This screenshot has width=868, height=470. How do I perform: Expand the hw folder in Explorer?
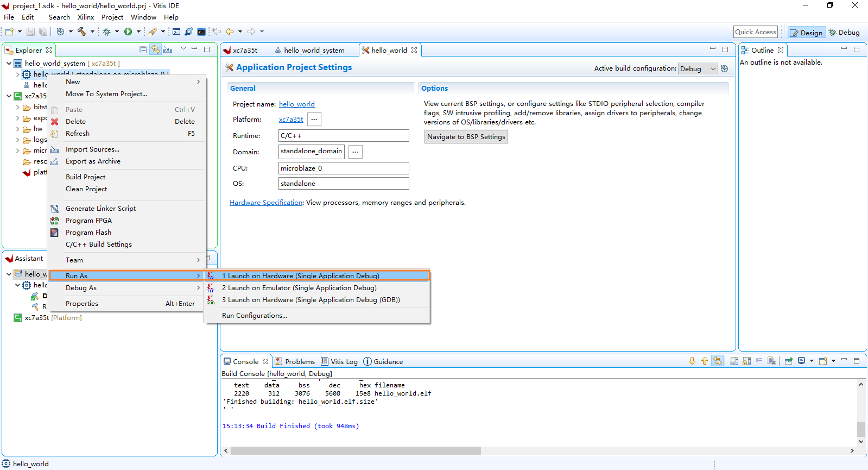18,129
